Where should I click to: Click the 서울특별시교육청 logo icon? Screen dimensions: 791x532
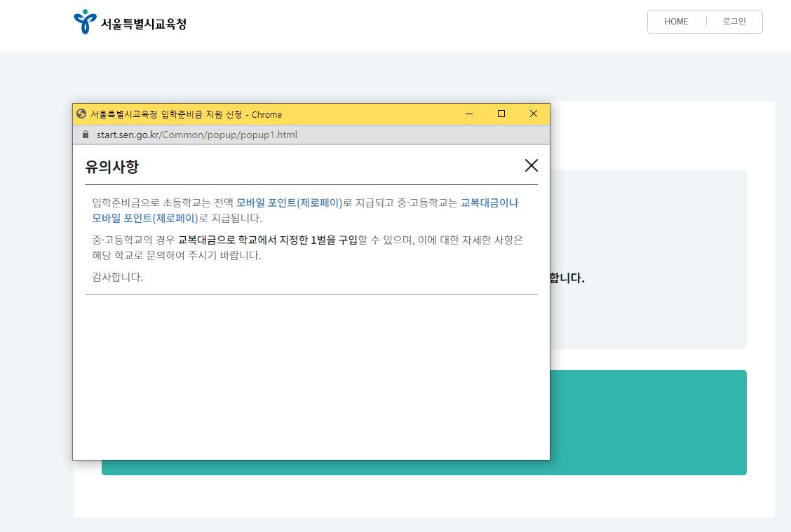point(83,21)
